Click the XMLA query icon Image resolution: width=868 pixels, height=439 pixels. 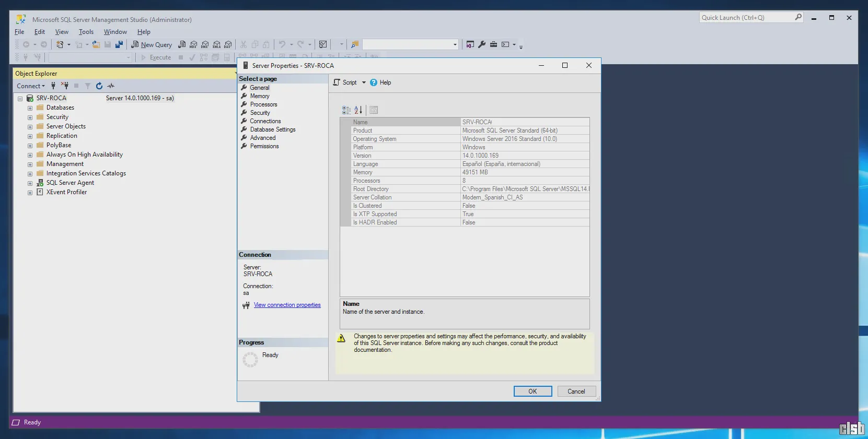point(216,44)
